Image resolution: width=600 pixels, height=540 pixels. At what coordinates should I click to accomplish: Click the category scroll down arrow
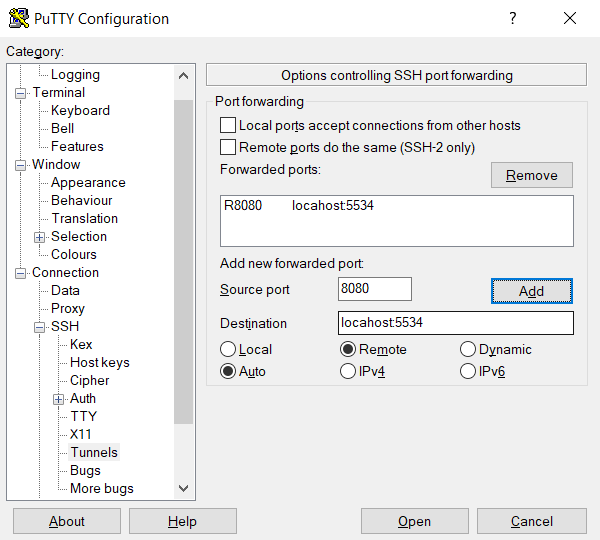(184, 488)
